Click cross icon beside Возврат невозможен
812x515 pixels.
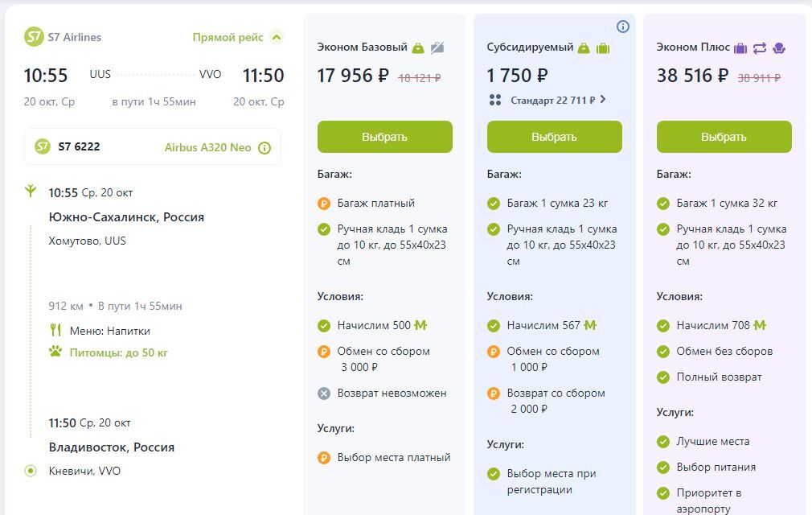324,393
